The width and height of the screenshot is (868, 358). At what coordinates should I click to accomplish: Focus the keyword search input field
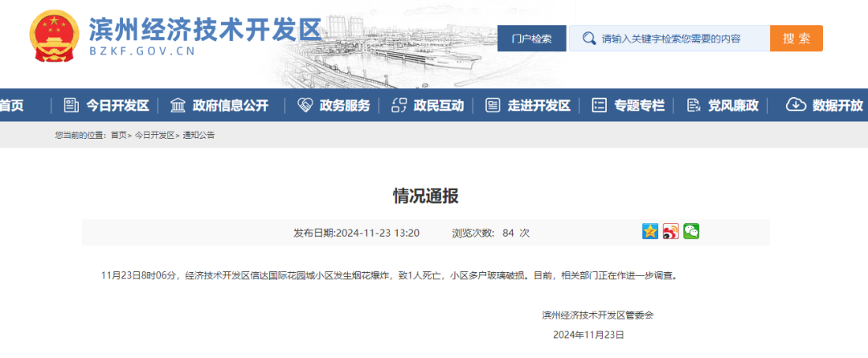point(669,38)
